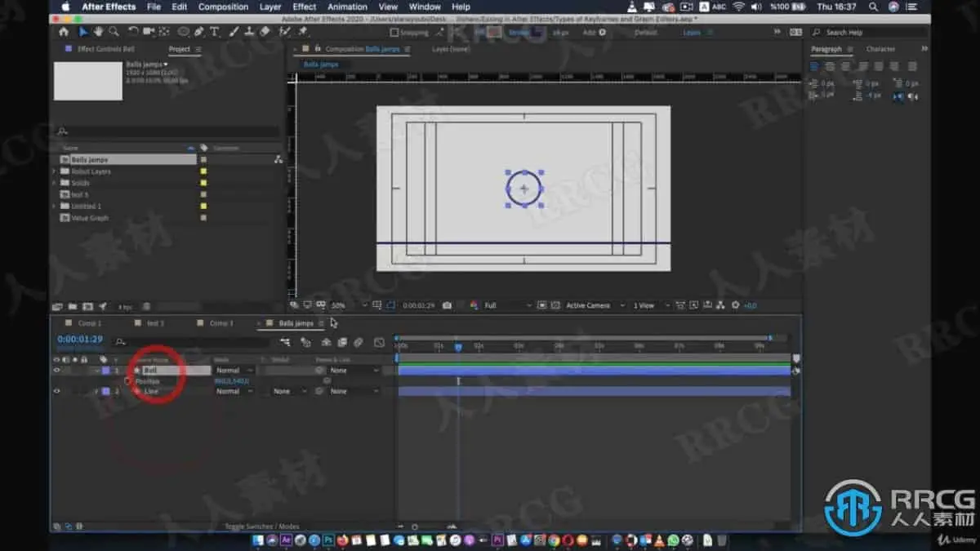The height and width of the screenshot is (551, 980).
Task: Select the Eraser tool
Action: (x=265, y=32)
